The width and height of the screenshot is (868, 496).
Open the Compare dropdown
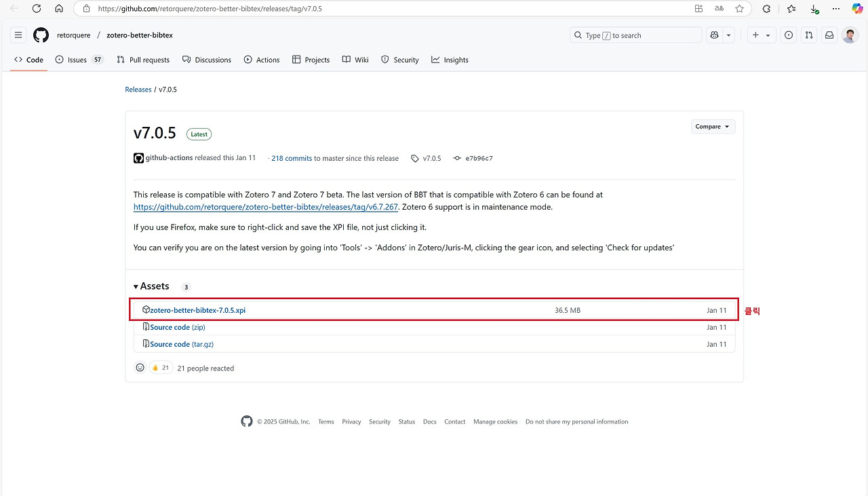(713, 126)
